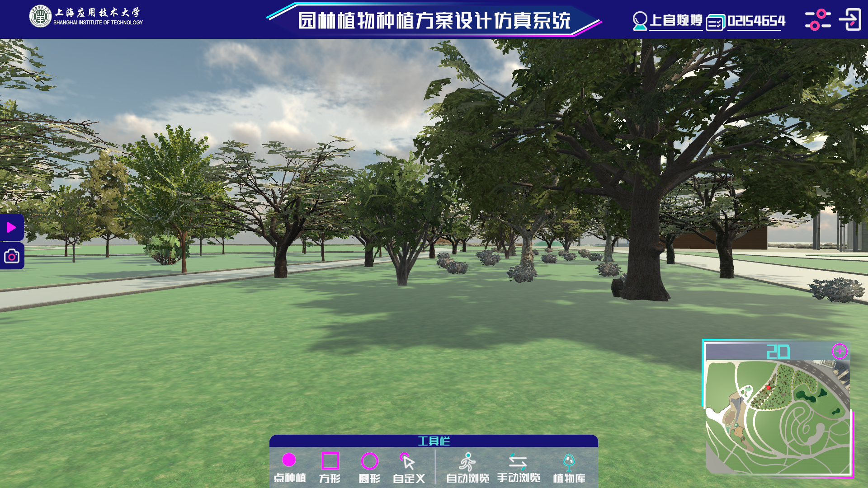Screen dimensions: 868x488
Task: Click the 工具栏 toolbar header
Action: click(x=434, y=441)
